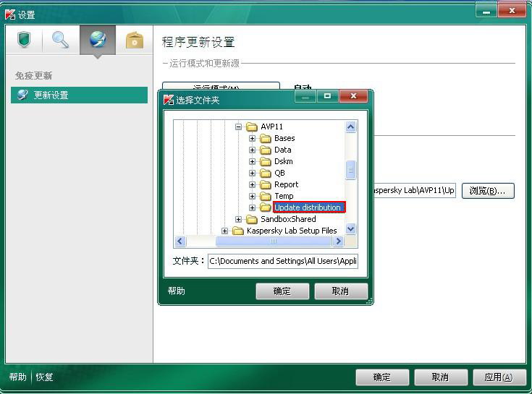The height and width of the screenshot is (394, 532).
Task: Click the tree's scroll right arrow
Action: pos(338,241)
